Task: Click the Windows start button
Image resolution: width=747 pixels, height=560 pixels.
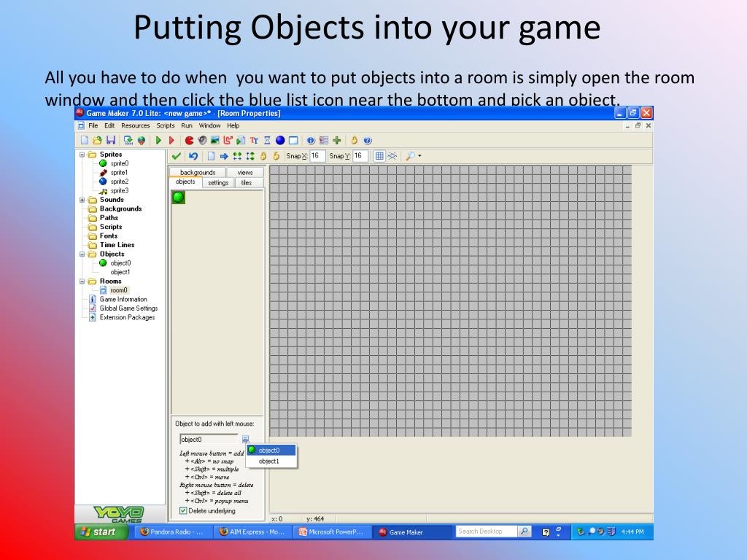Action: (x=101, y=532)
